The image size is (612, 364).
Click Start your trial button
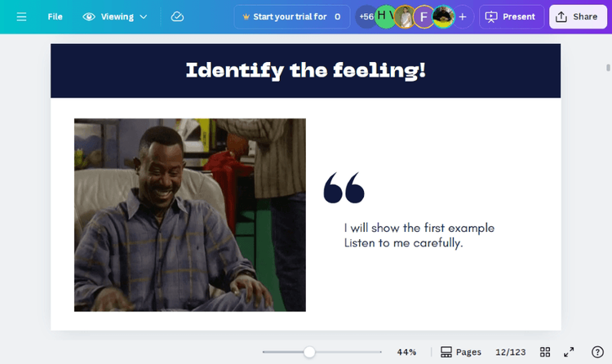pos(292,17)
